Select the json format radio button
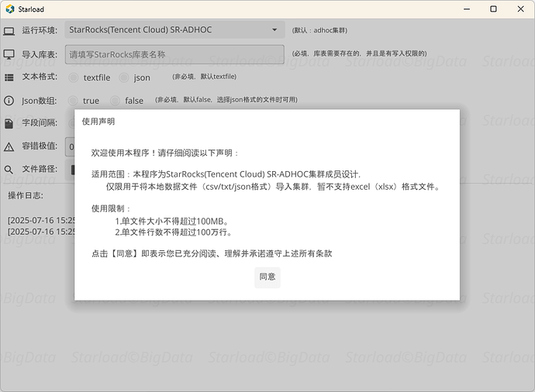 [x=123, y=77]
